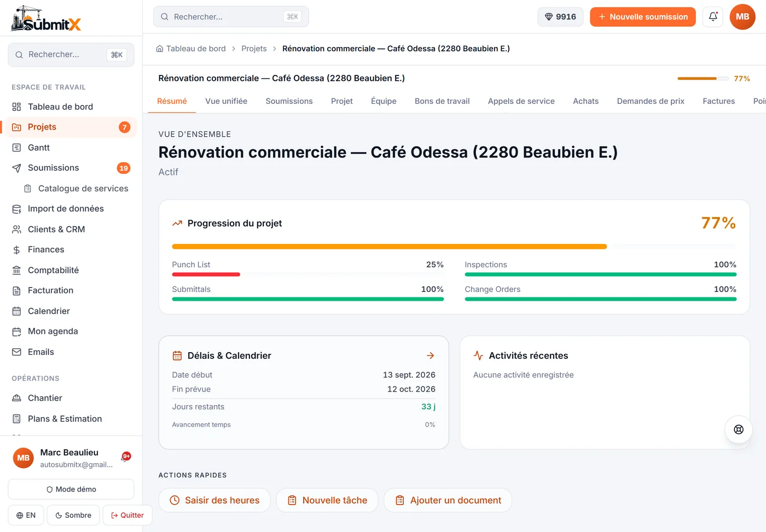Click the SubmitX logo

point(46,19)
